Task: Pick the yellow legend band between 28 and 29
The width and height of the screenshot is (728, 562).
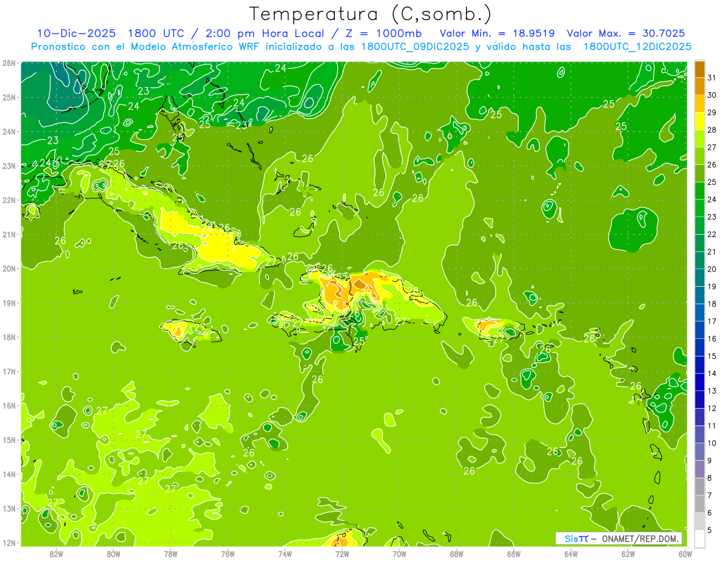Action: tap(700, 121)
